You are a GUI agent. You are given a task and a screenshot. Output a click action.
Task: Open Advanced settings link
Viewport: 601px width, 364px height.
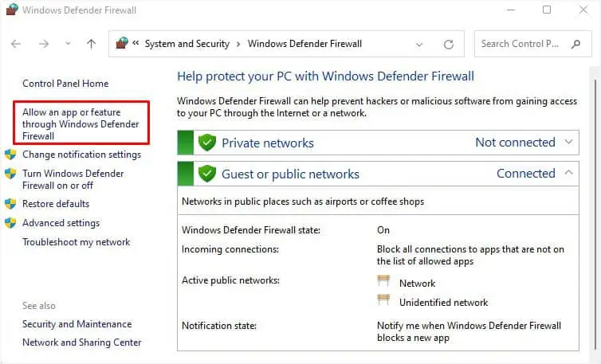[x=61, y=223]
